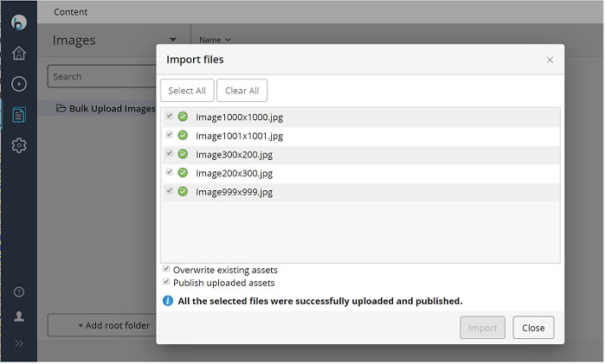The image size is (606, 364).
Task: Open the media play icon in sidebar
Action: pos(18,84)
